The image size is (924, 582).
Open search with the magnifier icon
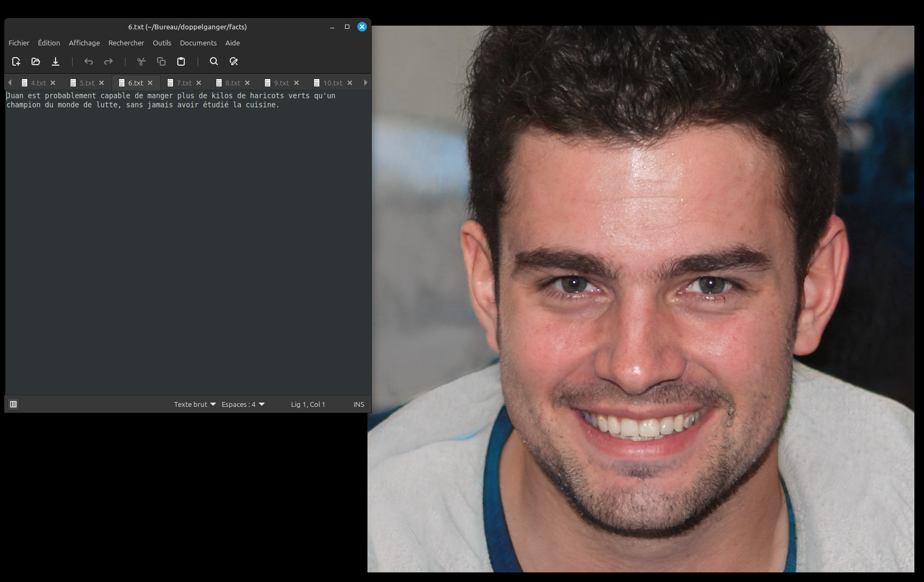[x=214, y=61]
